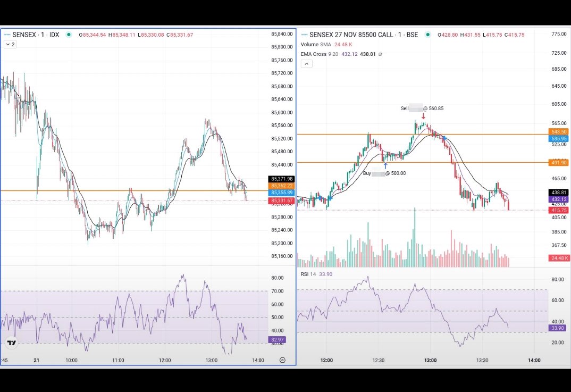Click the TradingView logo on left chart

coord(12,343)
